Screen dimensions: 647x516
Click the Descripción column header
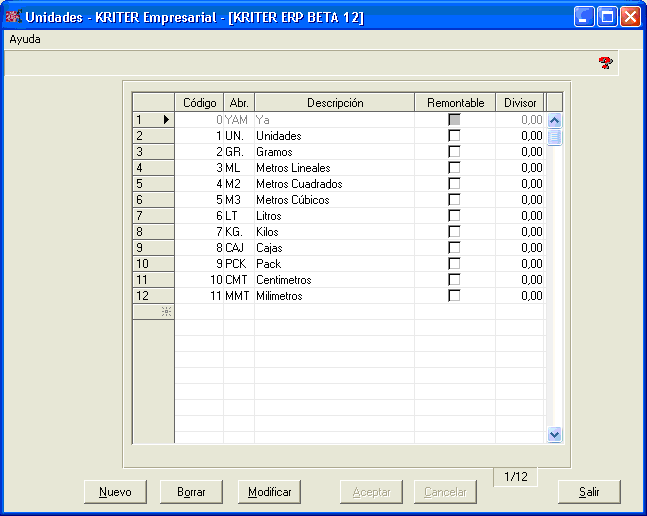335,103
